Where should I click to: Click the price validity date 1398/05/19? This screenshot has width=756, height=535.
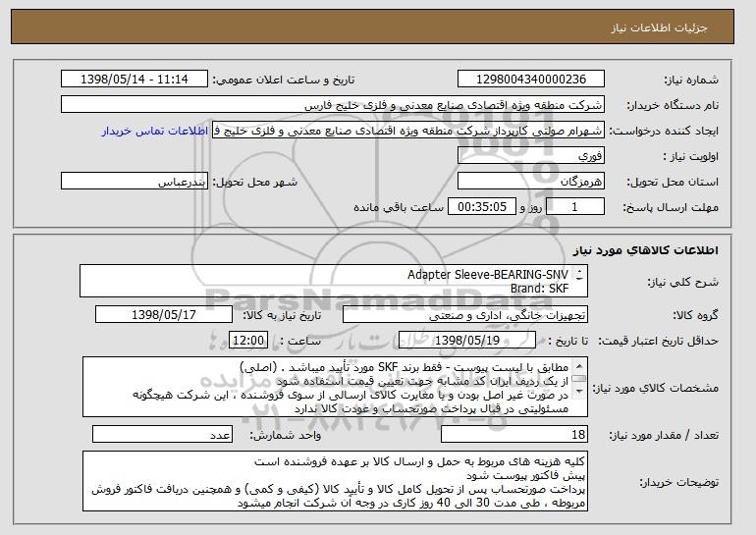point(467,341)
